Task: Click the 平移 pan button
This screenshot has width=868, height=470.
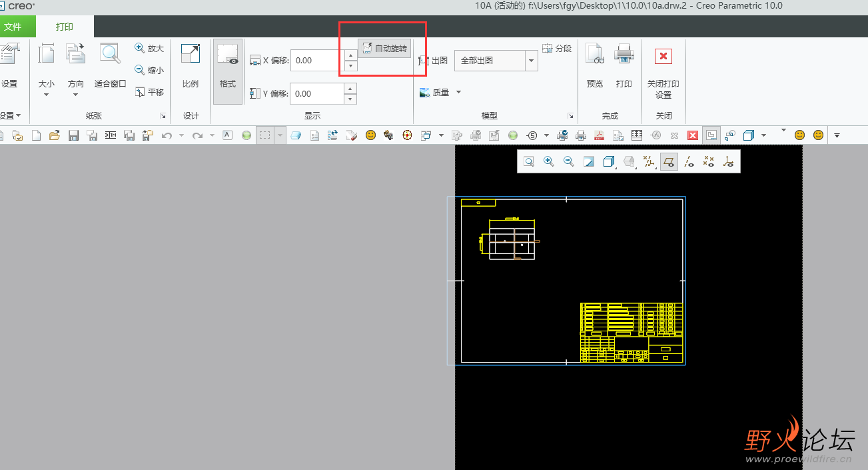Action: [149, 92]
